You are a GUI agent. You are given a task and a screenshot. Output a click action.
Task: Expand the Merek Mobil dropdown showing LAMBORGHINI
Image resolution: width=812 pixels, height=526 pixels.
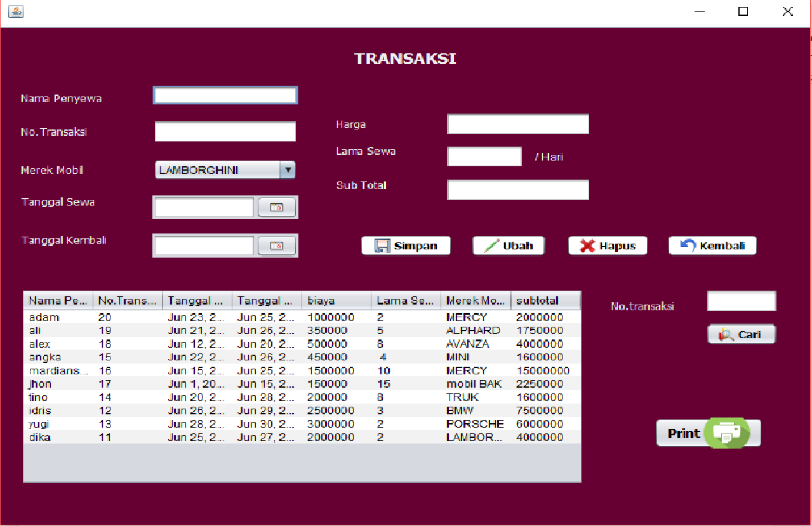288,169
